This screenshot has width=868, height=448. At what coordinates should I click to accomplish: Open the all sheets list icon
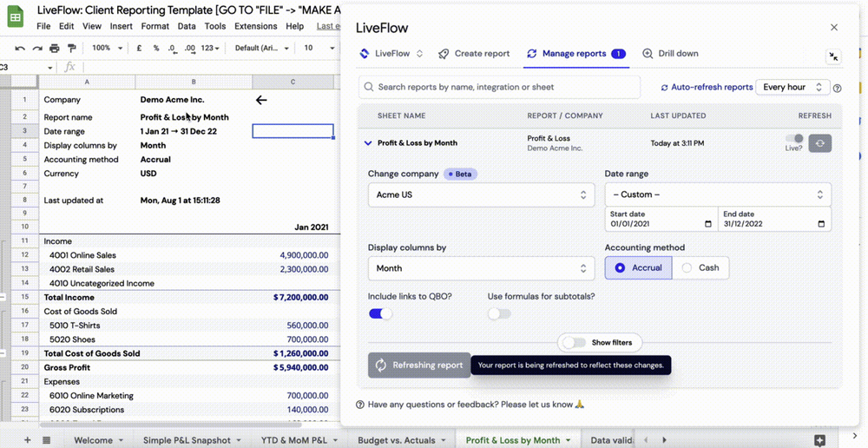click(47, 439)
